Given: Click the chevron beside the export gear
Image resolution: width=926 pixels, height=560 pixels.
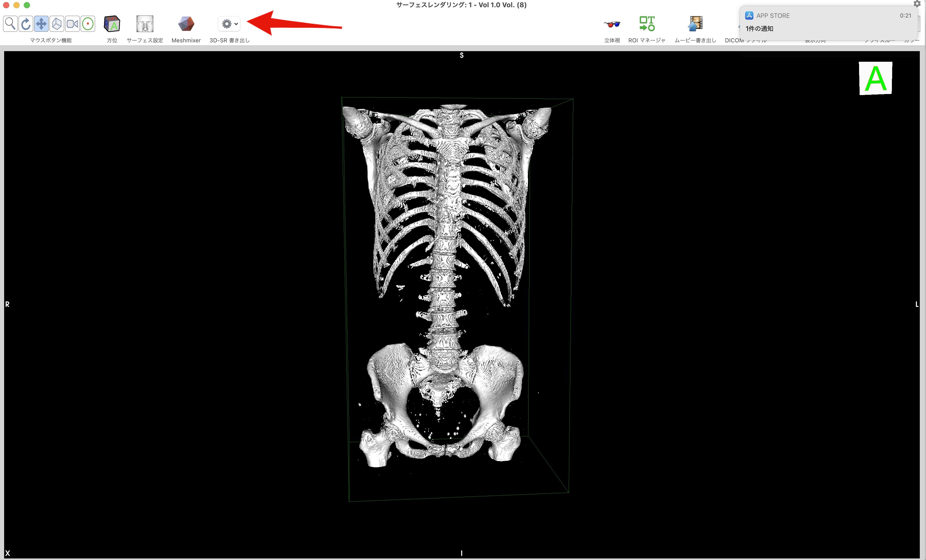Looking at the screenshot, I should pyautogui.click(x=236, y=24).
